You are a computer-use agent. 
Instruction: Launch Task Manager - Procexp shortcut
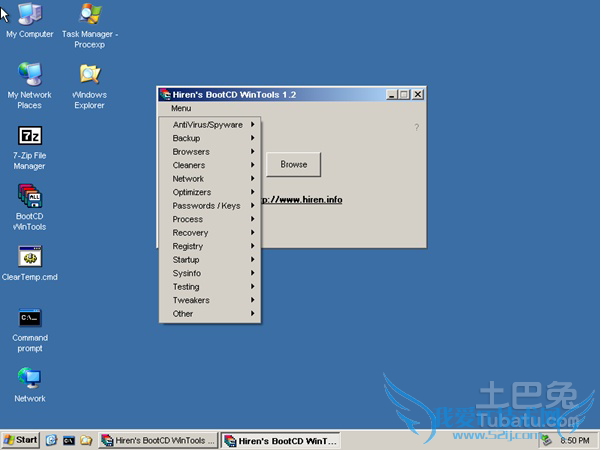tap(89, 15)
